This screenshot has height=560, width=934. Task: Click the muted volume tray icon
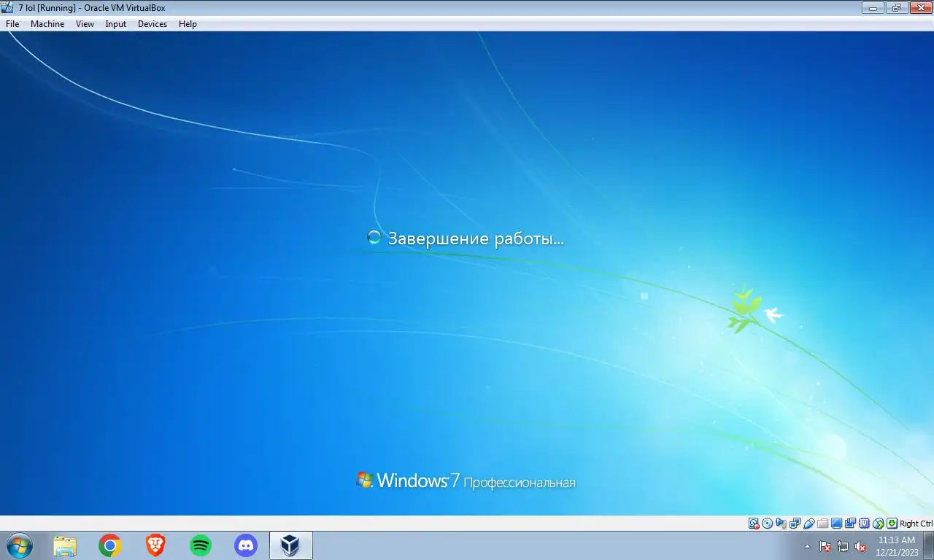(x=860, y=546)
